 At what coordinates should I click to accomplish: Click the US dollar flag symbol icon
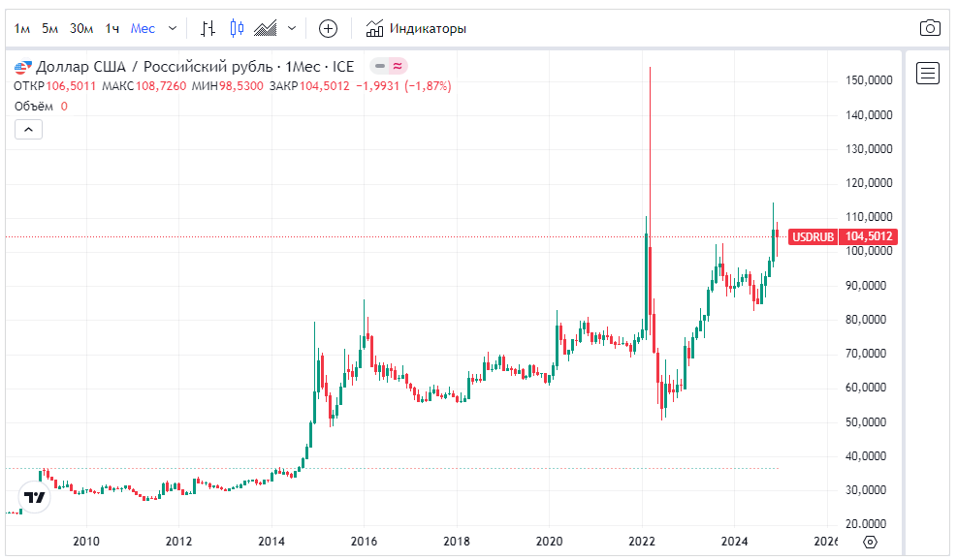click(22, 67)
